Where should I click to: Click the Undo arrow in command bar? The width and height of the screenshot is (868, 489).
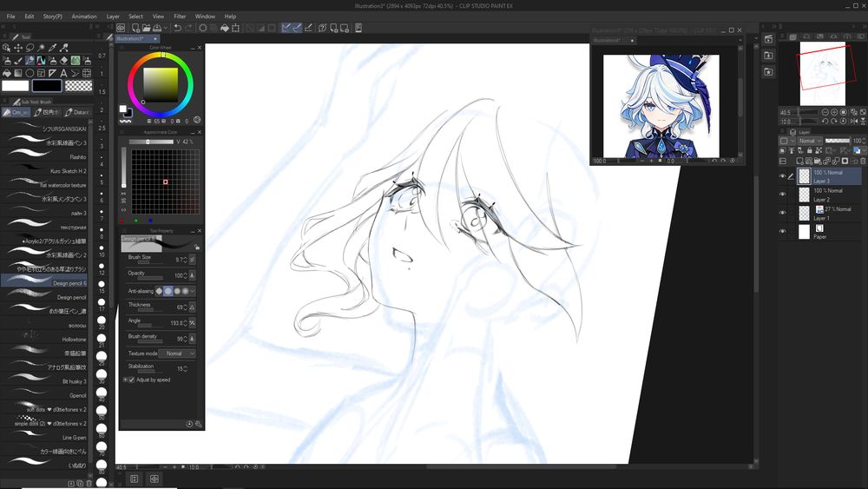(x=177, y=28)
